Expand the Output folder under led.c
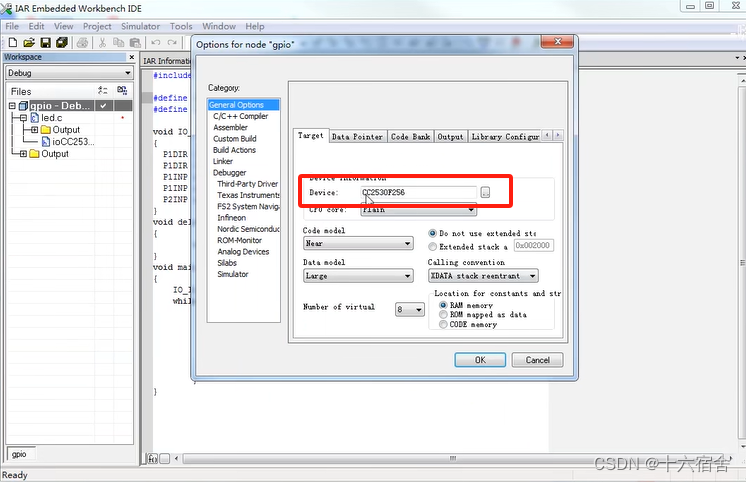This screenshot has width=746, height=482. (x=34, y=130)
